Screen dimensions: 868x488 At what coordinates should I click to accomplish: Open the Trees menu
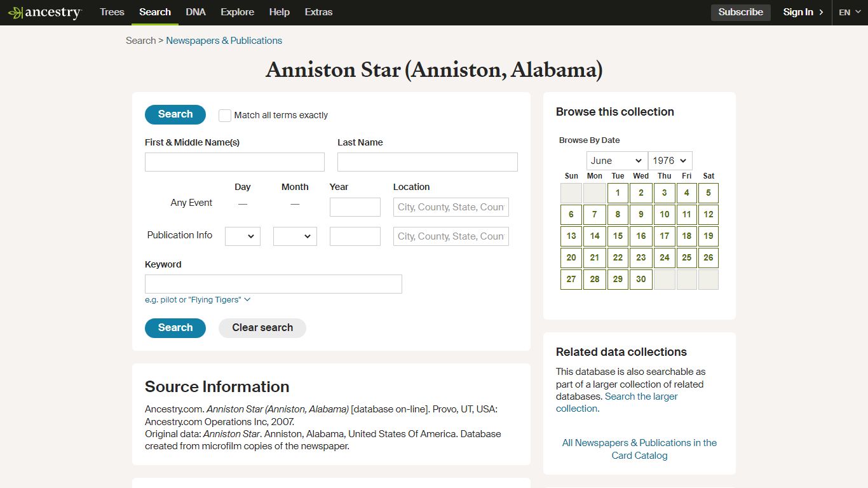(112, 12)
